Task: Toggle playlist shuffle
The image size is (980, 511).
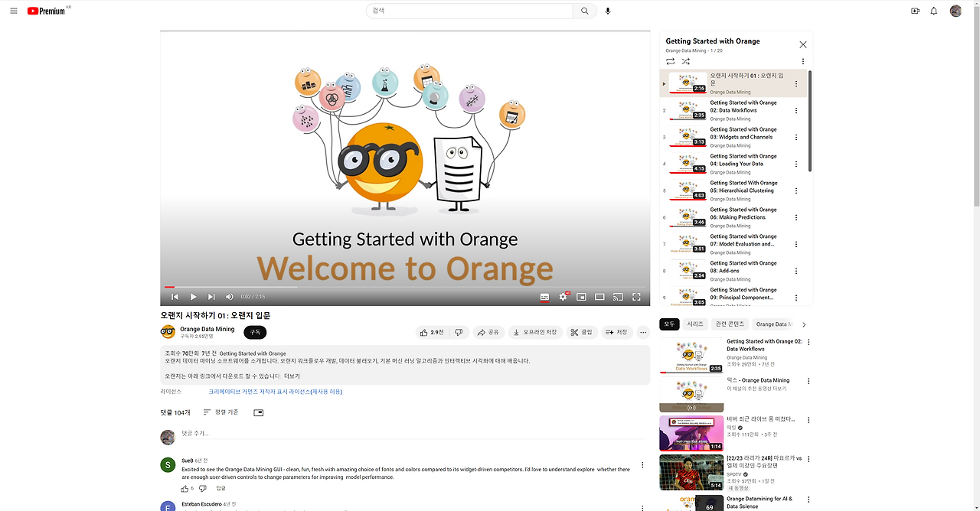Action: (685, 61)
